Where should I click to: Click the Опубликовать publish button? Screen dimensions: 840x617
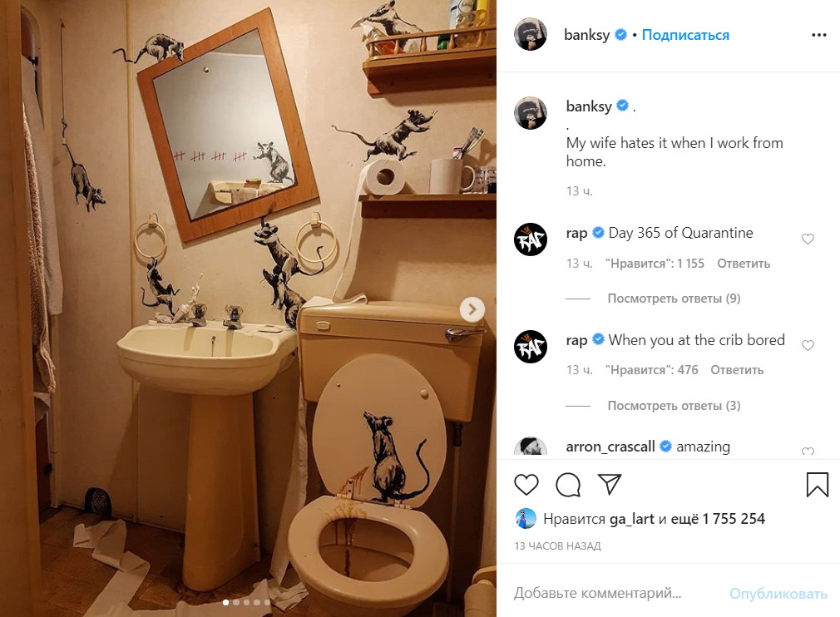coord(778,594)
